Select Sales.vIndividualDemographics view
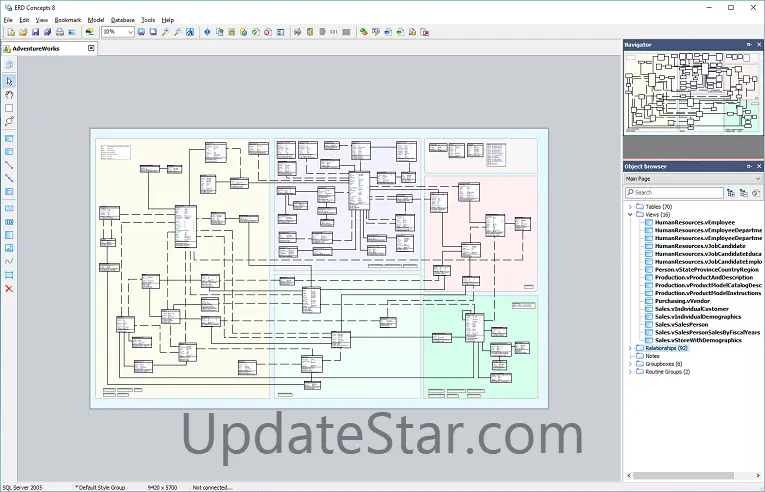Viewport: 765px width, 492px height. click(x=698, y=317)
